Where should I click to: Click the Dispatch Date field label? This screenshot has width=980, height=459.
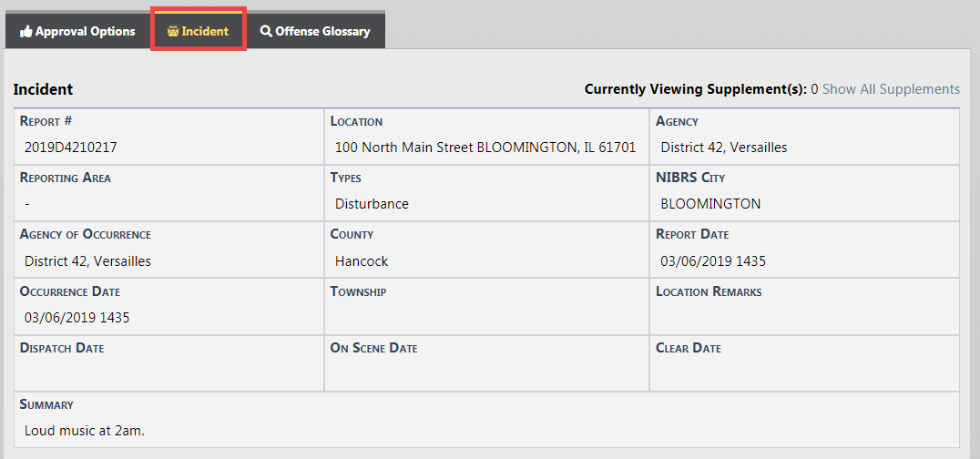coord(62,348)
